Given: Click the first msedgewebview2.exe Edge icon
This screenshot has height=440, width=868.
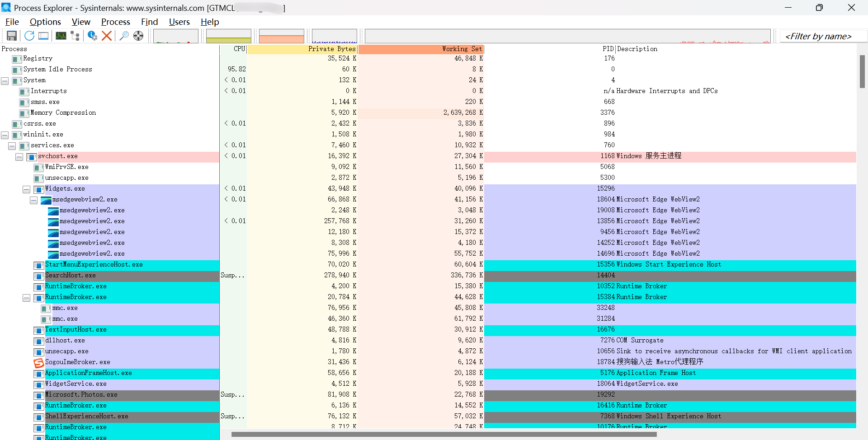Looking at the screenshot, I should (46, 200).
